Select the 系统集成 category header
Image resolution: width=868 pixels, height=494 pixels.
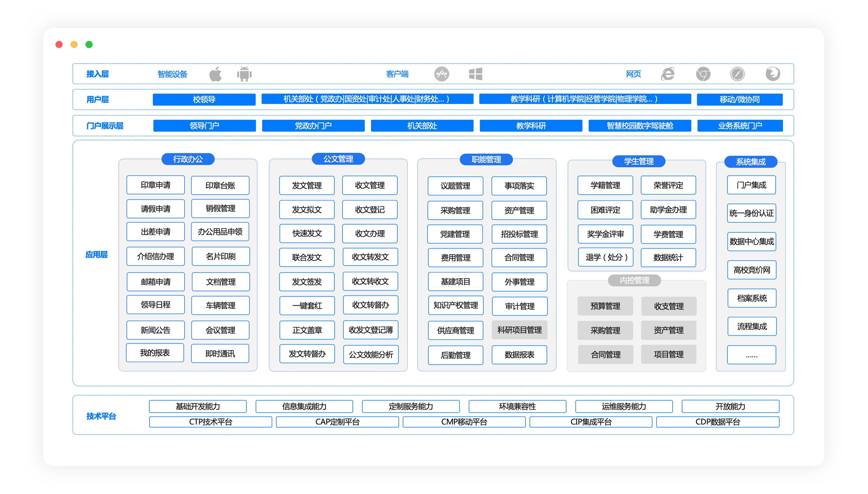tap(751, 162)
